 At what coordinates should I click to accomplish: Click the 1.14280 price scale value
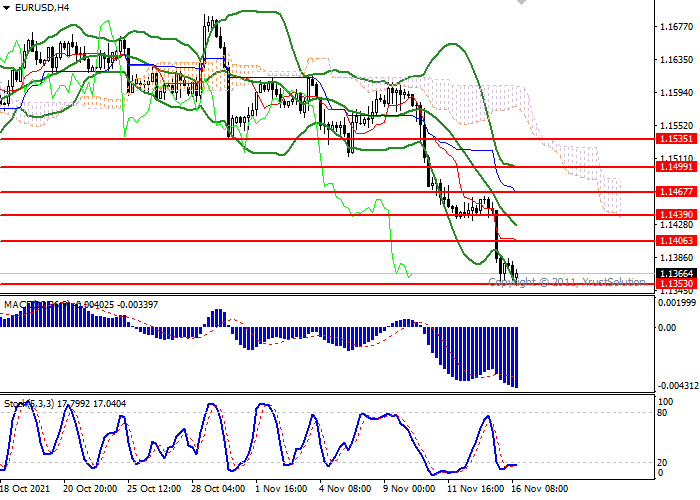point(676,224)
